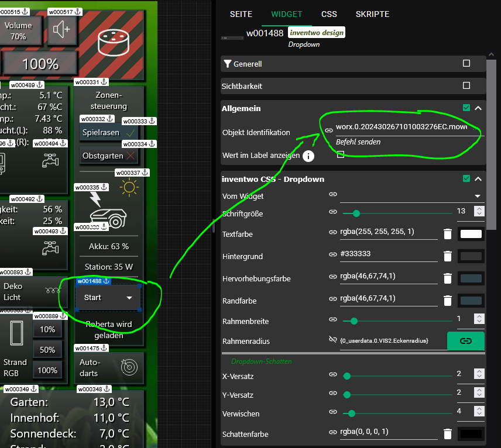Delete the Textfarbe value with trash icon
The image size is (501, 448).
tap(448, 234)
